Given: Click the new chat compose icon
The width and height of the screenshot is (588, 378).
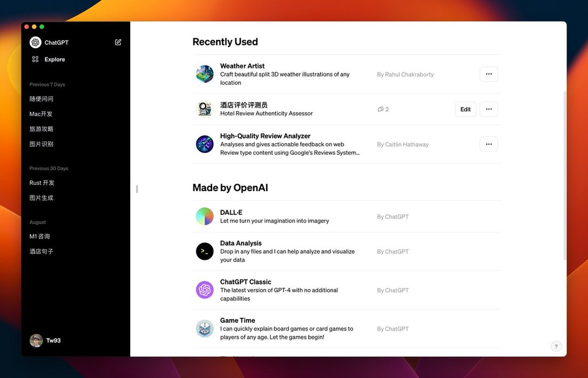Looking at the screenshot, I should pyautogui.click(x=118, y=42).
